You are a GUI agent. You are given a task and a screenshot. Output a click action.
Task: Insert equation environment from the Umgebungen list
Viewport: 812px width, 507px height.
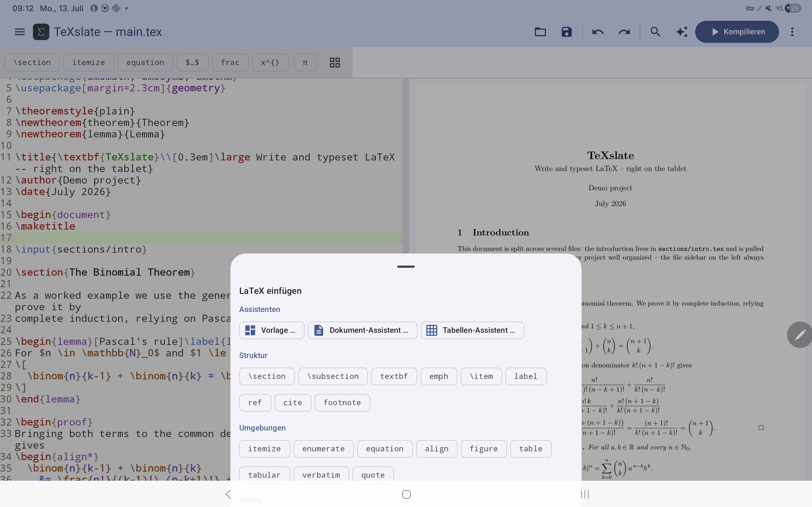click(x=385, y=449)
